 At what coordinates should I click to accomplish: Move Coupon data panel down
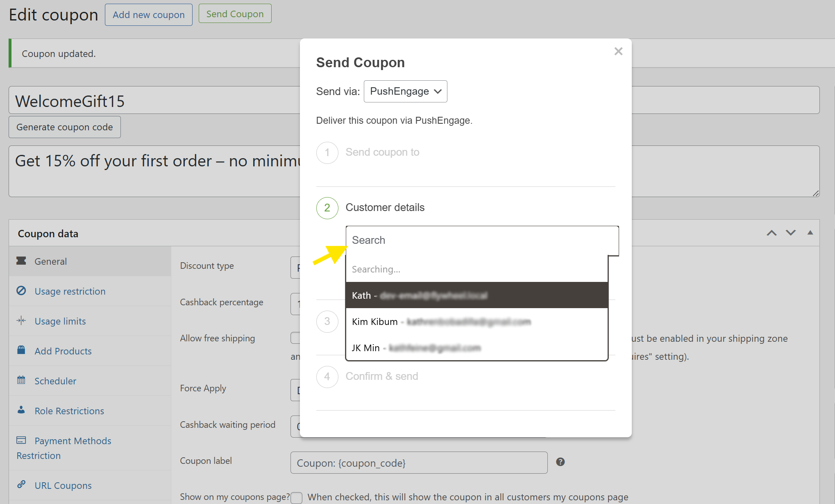[x=791, y=233]
